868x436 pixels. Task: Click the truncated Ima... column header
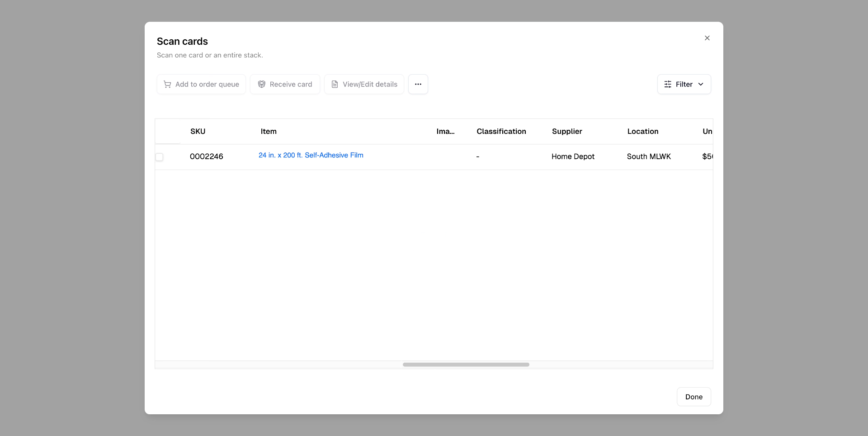(x=445, y=132)
